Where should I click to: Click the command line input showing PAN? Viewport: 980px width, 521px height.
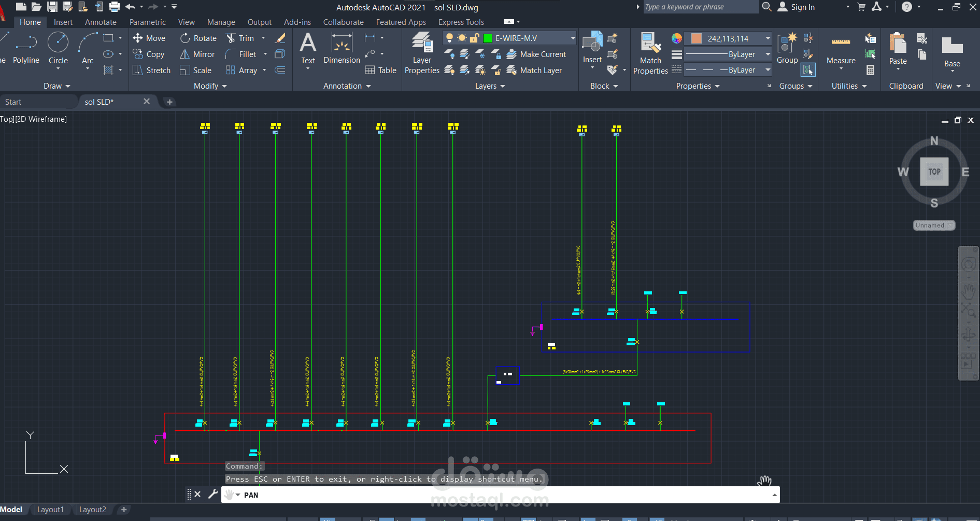pos(500,495)
